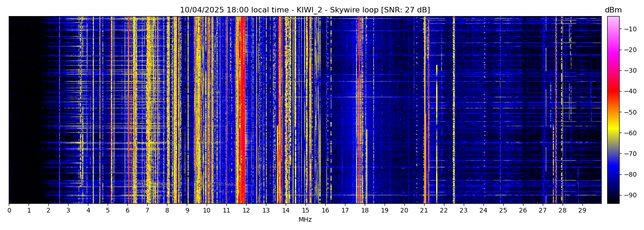
Task: Click the -10 tick label on the colorbar
Action: pos(629,29)
